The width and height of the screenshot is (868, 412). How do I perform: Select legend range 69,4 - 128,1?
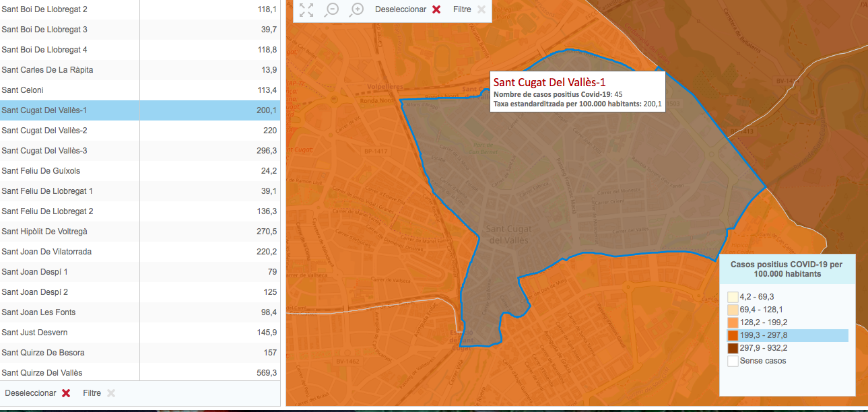733,310
